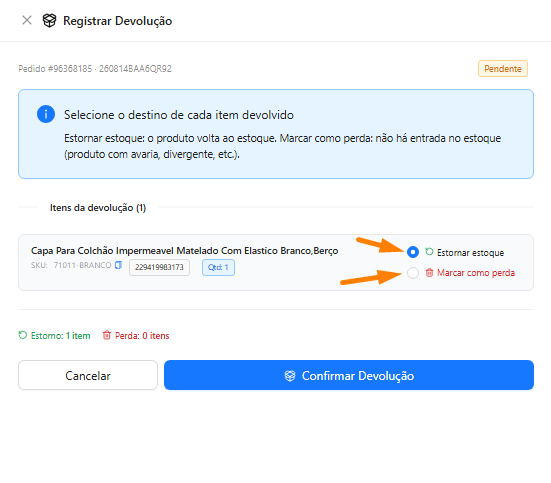Image resolution: width=551 pixels, height=483 pixels.
Task: Click the red Perda summary trash icon
Action: coord(106,335)
